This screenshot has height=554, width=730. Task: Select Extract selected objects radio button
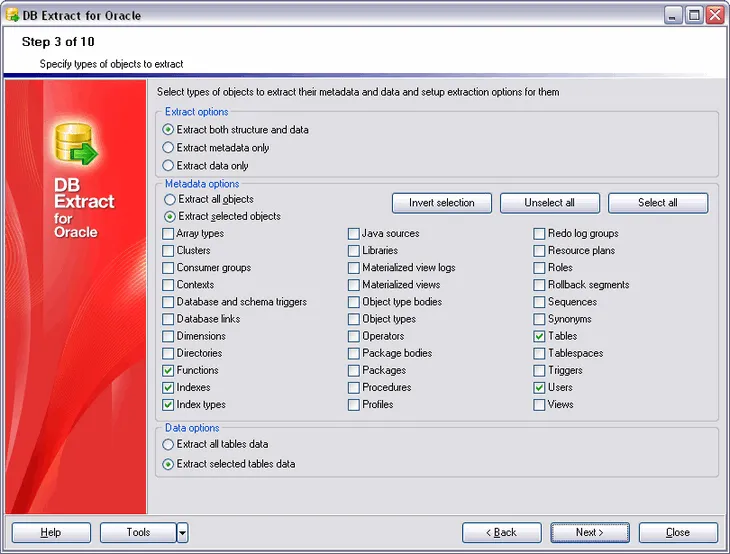click(170, 216)
